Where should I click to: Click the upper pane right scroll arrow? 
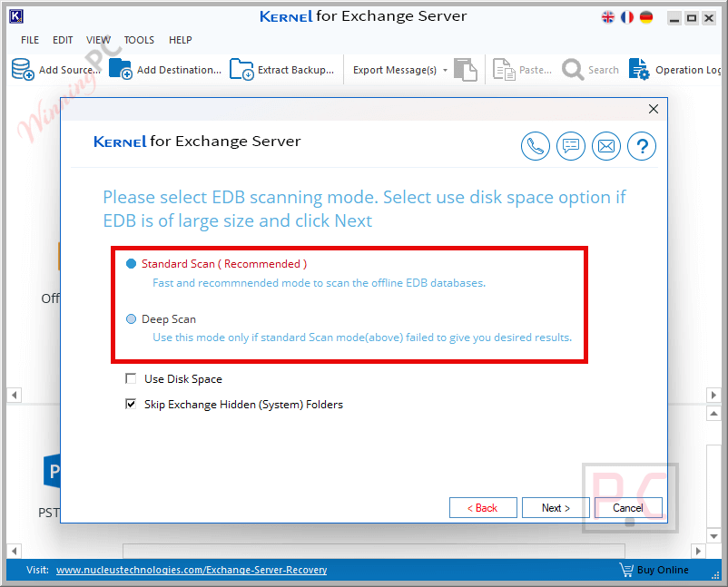(x=713, y=395)
